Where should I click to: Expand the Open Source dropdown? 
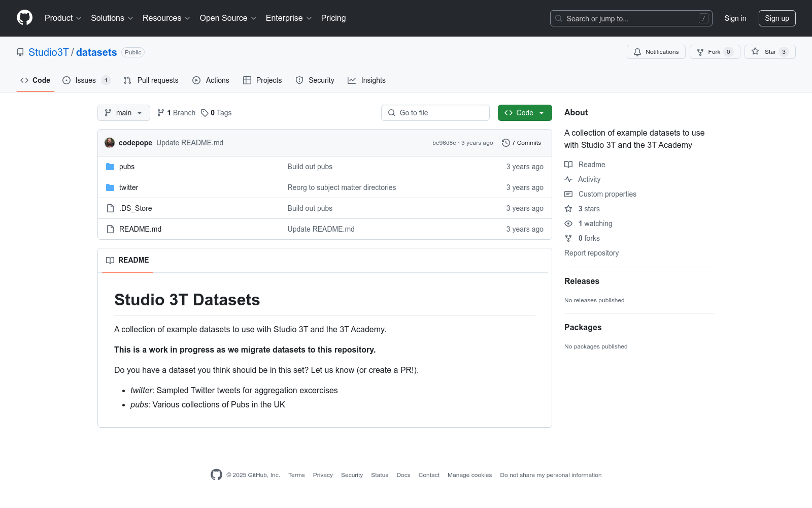click(228, 18)
